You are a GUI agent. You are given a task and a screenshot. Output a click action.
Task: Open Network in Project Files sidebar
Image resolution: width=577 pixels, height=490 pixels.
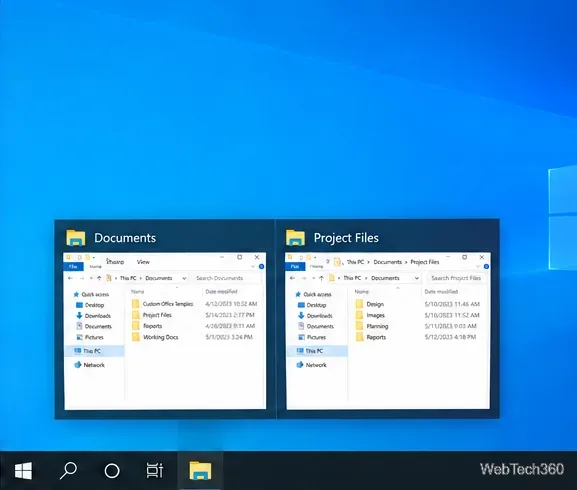click(x=312, y=365)
